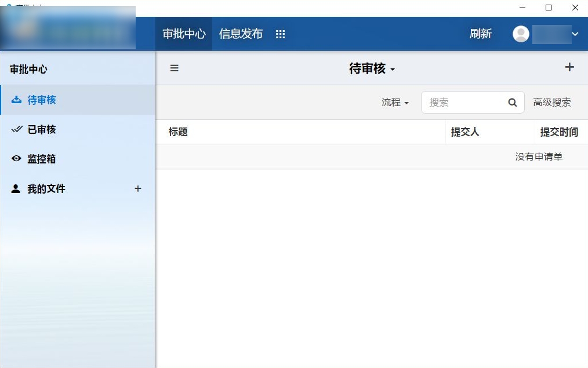Open the 信息发布 tab
Viewport: 588px width, 368px height.
click(x=241, y=34)
